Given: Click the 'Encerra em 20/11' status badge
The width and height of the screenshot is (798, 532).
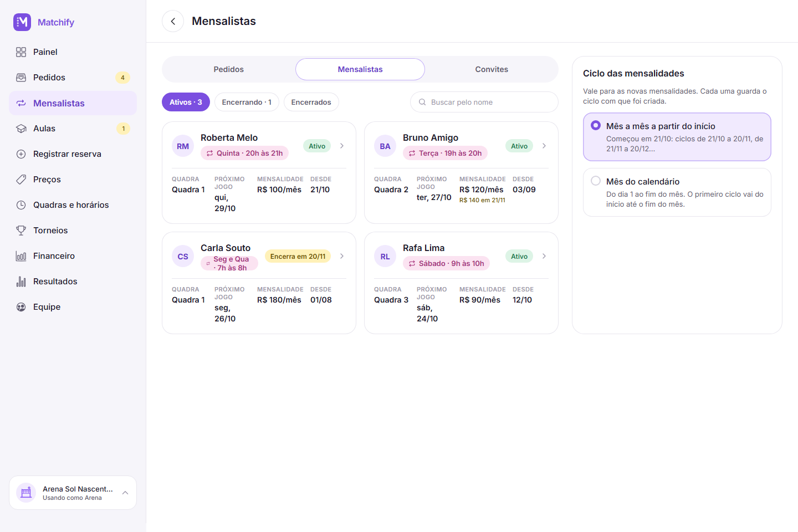Looking at the screenshot, I should click(x=298, y=256).
